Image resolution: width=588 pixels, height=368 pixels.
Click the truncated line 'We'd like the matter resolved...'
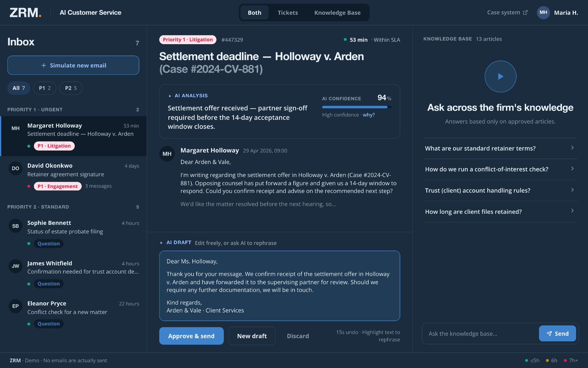(258, 204)
